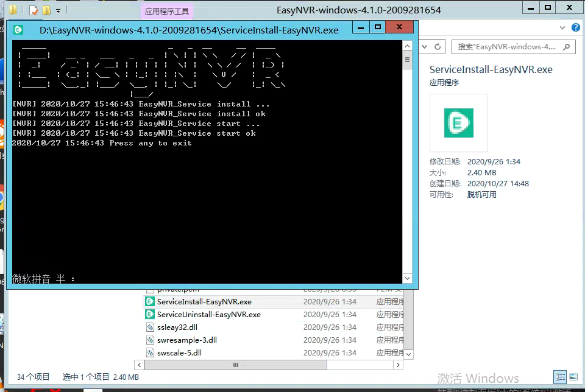Click the 脱机可用 availability value
The height and width of the screenshot is (392, 585).
point(481,195)
